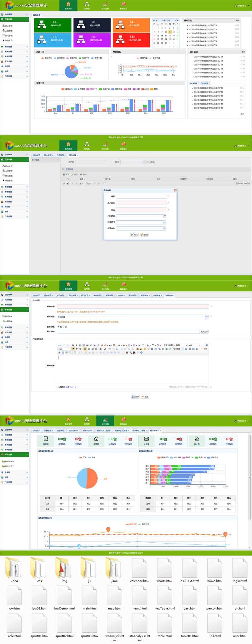Expand the 所属部门 dropdown in dialog

tap(164, 222)
